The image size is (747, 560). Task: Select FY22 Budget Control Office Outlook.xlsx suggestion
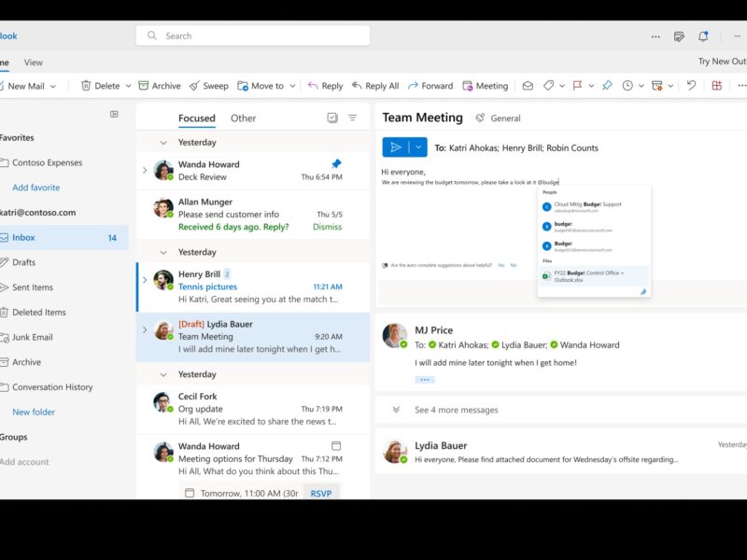coord(592,277)
